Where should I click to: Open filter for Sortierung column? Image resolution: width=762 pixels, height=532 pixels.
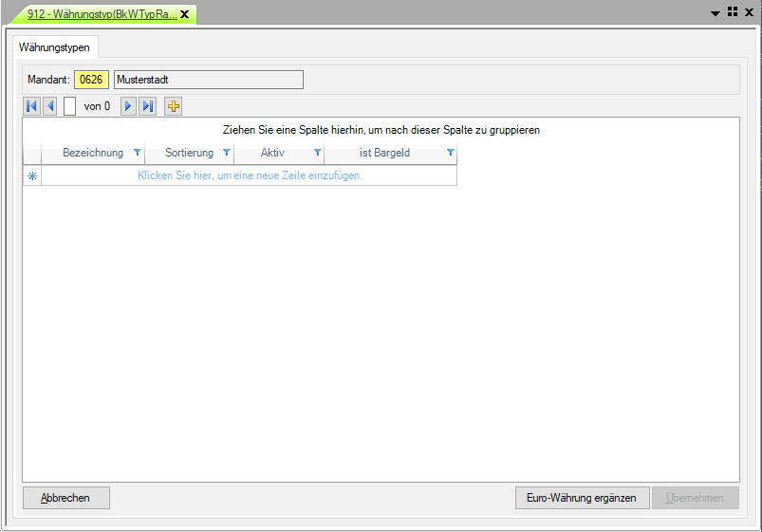pos(226,153)
